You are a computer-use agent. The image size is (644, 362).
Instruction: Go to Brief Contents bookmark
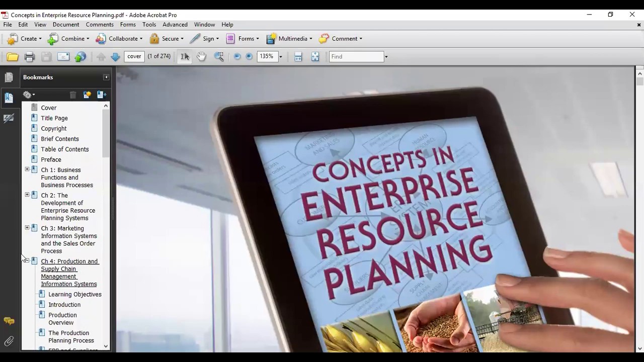[60, 139]
